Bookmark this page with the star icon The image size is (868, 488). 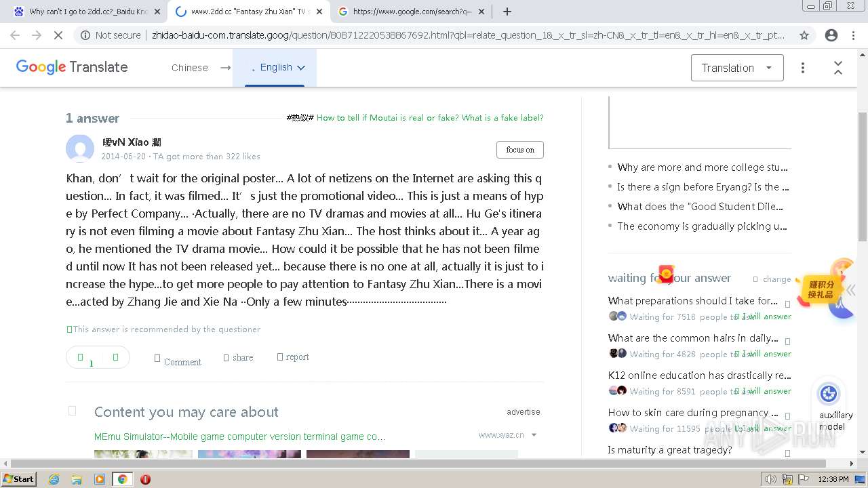pyautogui.click(x=804, y=35)
